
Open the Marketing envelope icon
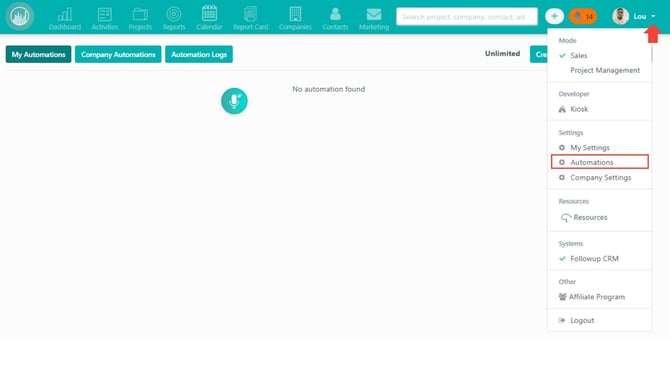pos(374,15)
